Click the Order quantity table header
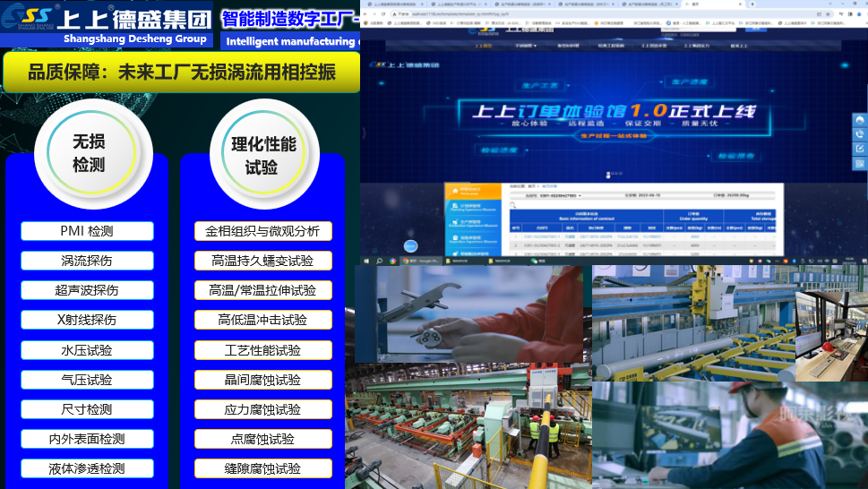This screenshot has width=868, height=489. point(693,216)
